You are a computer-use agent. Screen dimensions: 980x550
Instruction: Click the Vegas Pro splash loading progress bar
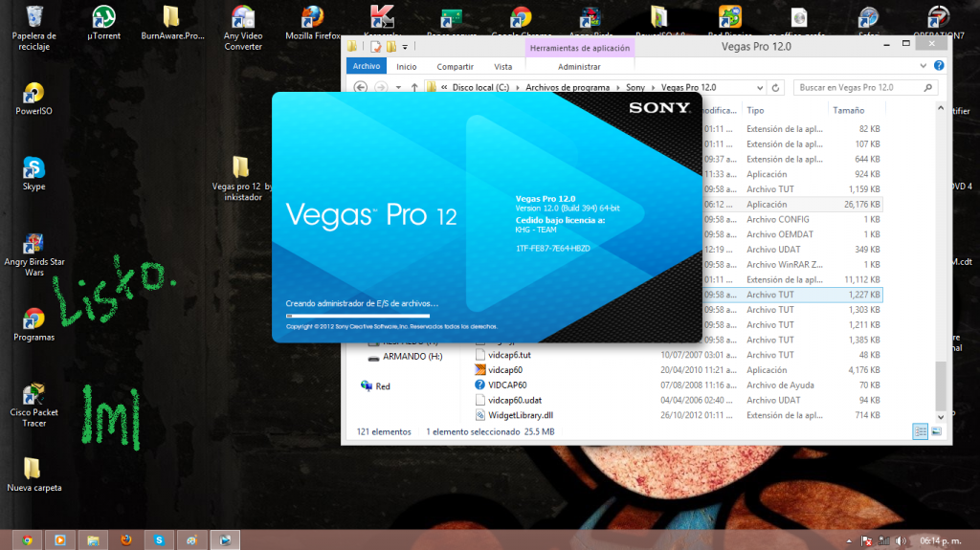pos(358,316)
